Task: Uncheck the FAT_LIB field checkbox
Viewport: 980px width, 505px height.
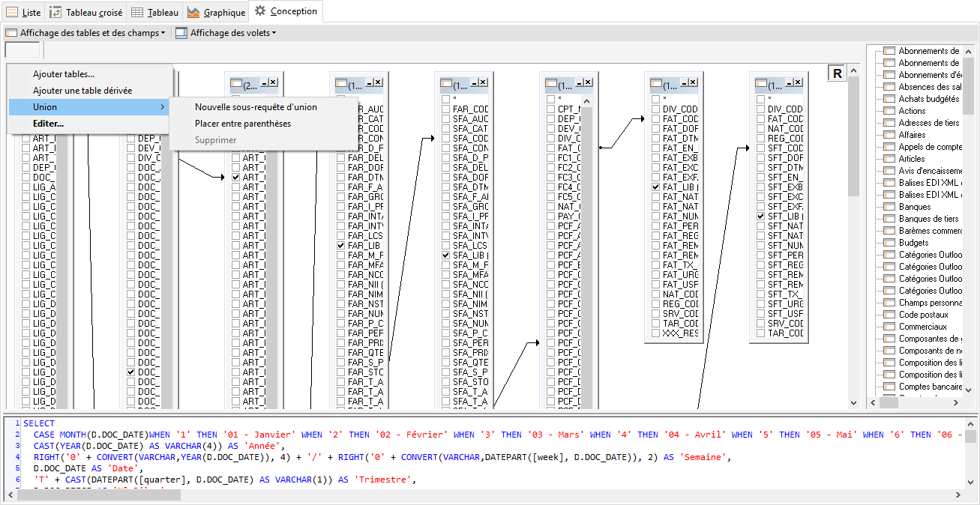Action: click(656, 187)
